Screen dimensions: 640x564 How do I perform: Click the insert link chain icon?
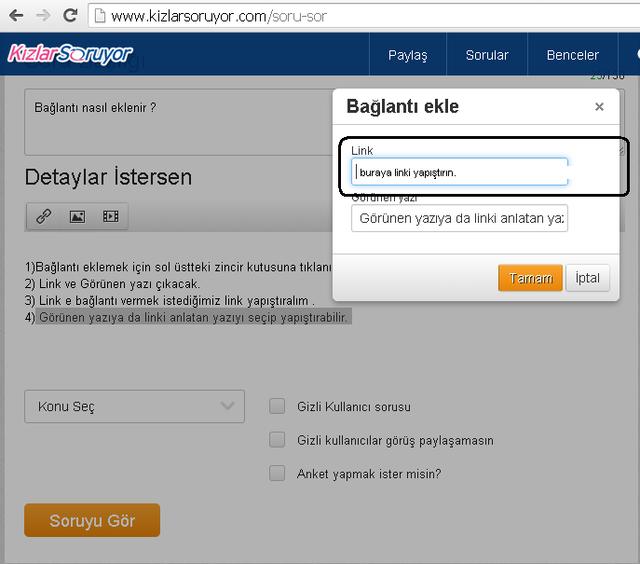click(44, 216)
